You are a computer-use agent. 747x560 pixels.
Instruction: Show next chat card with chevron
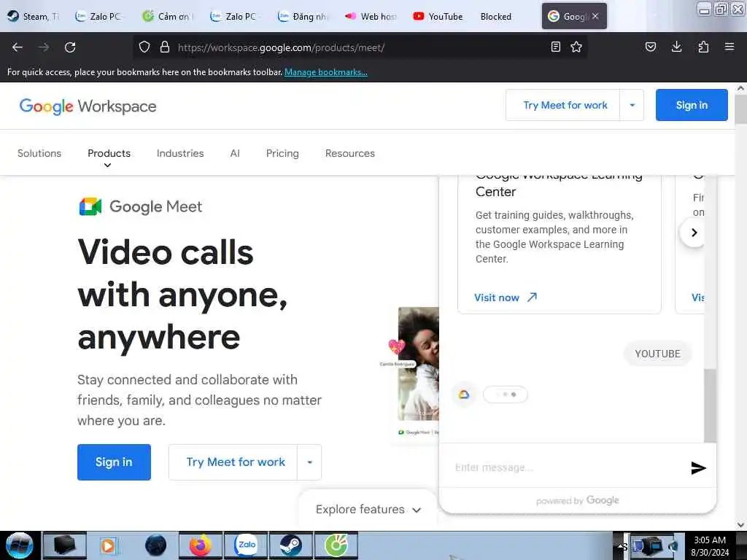[x=694, y=233]
